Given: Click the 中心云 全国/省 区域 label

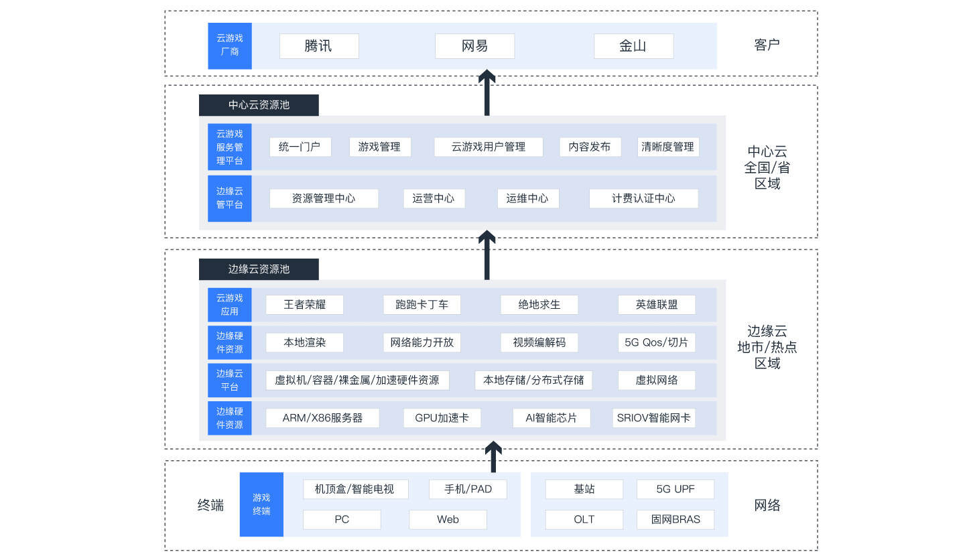Looking at the screenshot, I should (767, 167).
